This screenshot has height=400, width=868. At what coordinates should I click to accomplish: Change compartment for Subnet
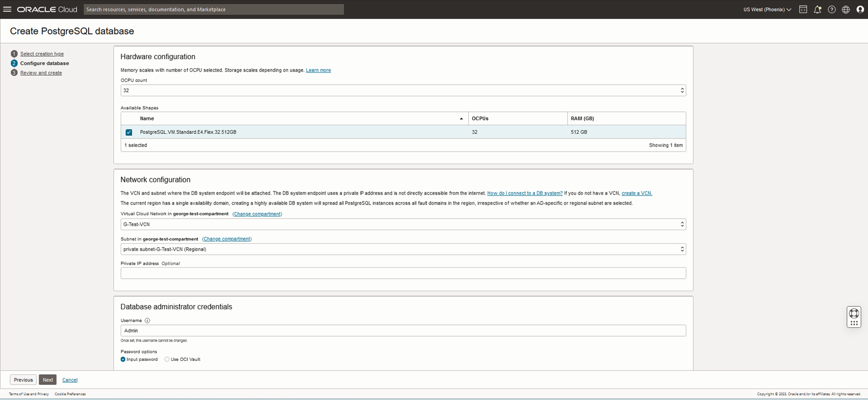click(x=227, y=239)
